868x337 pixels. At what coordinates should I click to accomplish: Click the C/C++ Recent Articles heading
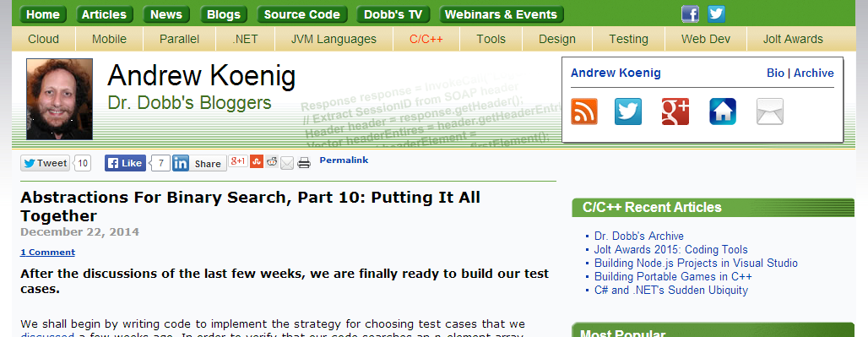[x=652, y=208]
